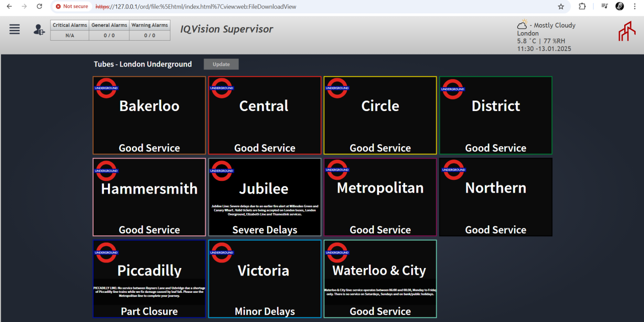Click the Critical Alarms header cell
The image size is (644, 322).
point(70,25)
